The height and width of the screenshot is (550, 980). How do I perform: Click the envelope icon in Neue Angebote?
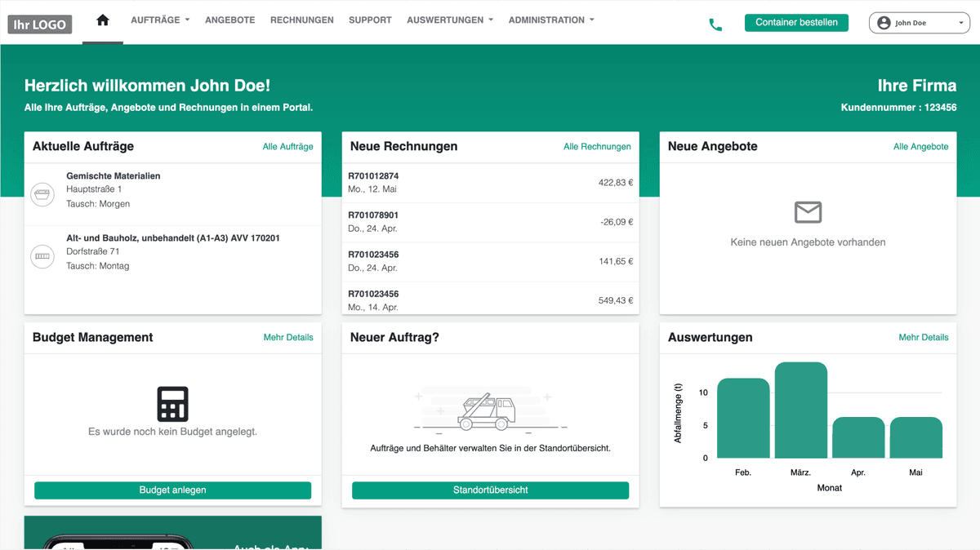(x=808, y=213)
